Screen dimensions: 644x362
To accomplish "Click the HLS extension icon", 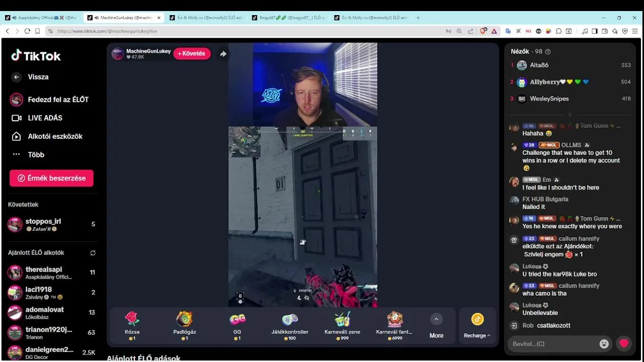I will 528,31.
